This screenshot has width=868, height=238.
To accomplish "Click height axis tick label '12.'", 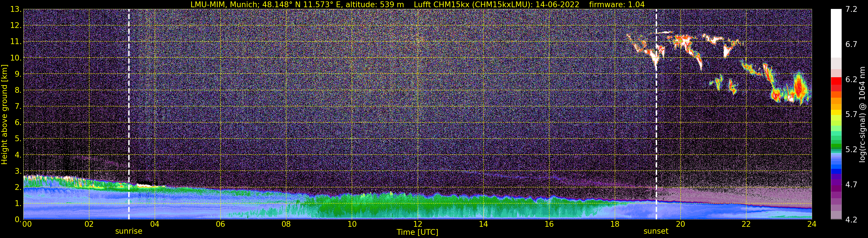I will tap(16, 26).
